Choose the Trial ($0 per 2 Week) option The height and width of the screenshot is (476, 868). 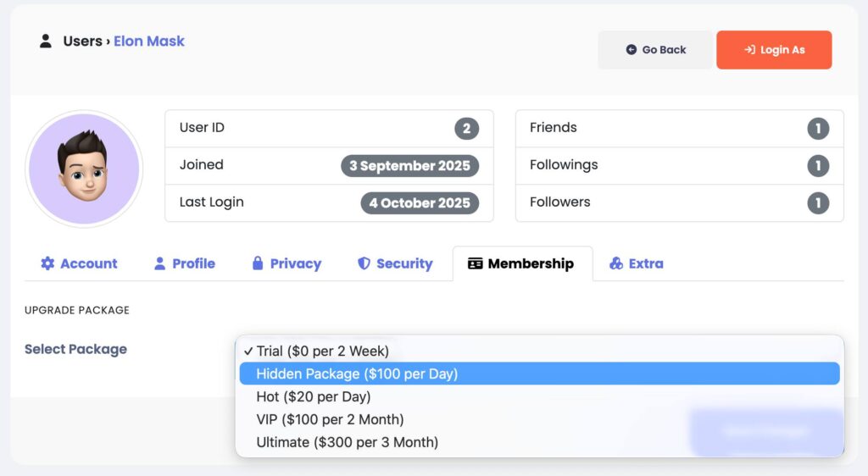(322, 351)
